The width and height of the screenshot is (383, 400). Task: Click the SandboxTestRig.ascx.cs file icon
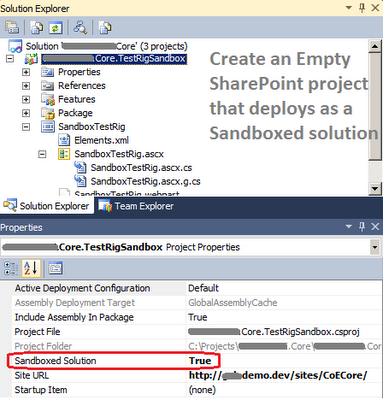(80, 167)
